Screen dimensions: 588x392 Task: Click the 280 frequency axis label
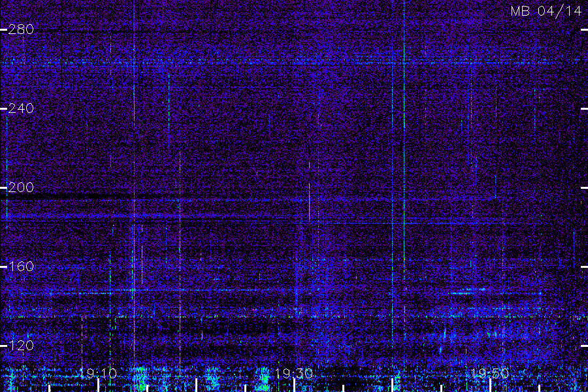pyautogui.click(x=21, y=29)
